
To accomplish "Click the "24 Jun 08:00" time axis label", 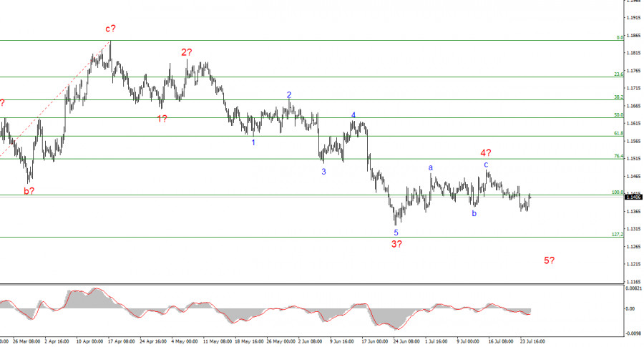I will 406,341.
